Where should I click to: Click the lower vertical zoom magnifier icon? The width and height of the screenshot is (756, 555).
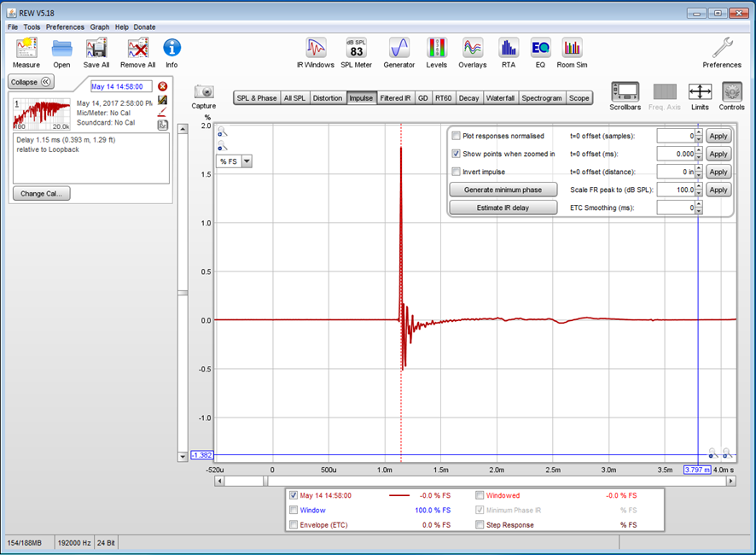(222, 145)
